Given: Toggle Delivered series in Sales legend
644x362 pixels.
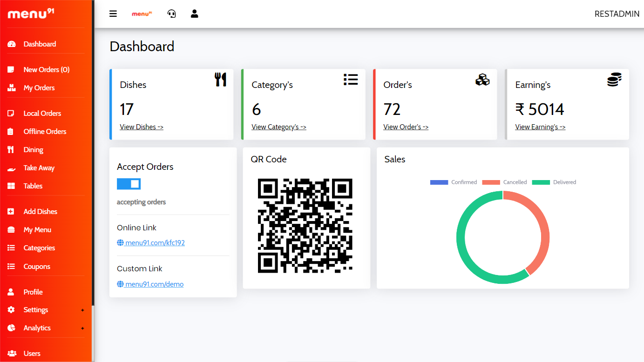Looking at the screenshot, I should [x=554, y=182].
